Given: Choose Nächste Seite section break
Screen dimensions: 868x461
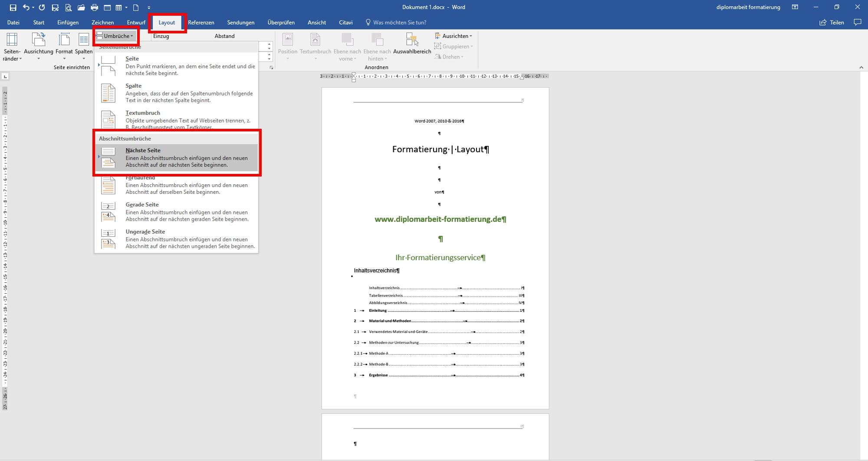Looking at the screenshot, I should pyautogui.click(x=177, y=157).
